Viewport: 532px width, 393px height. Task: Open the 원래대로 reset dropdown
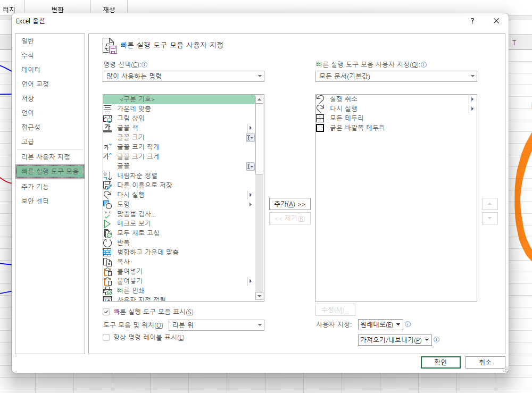380,324
